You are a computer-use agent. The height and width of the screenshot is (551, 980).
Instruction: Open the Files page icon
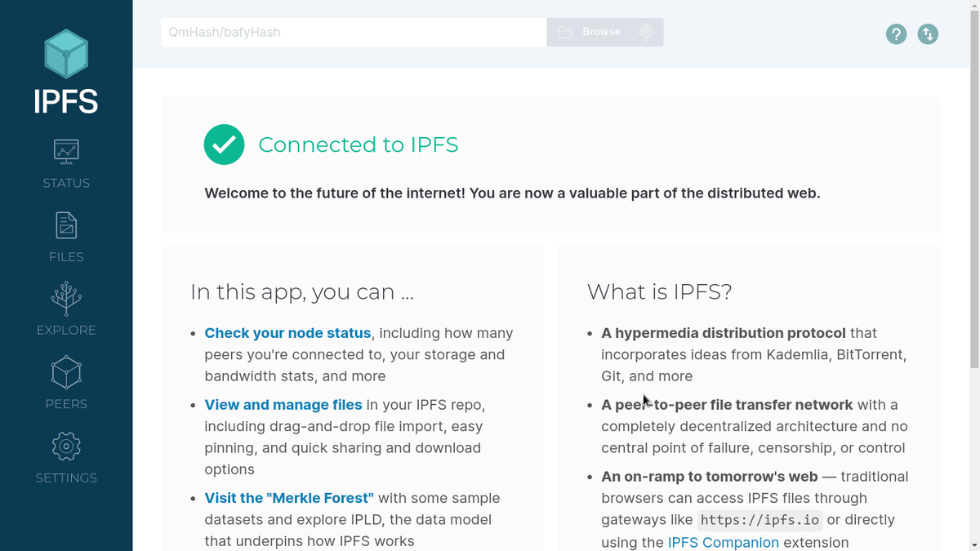pos(66,225)
